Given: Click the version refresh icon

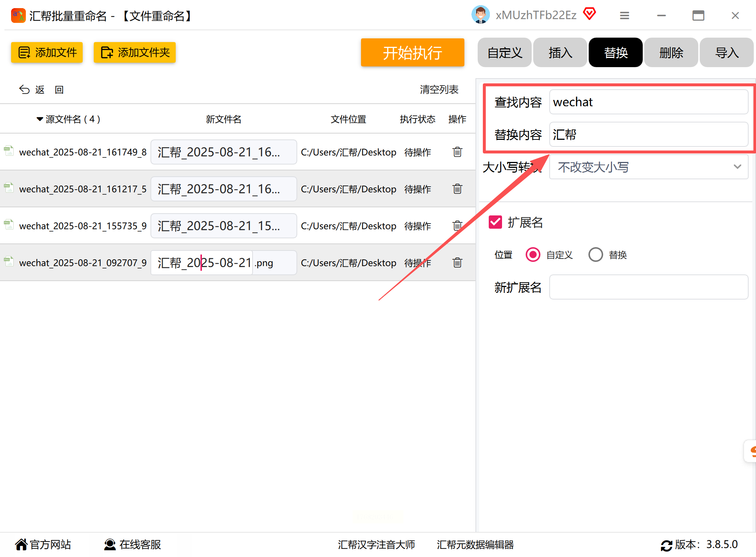Looking at the screenshot, I should (666, 545).
